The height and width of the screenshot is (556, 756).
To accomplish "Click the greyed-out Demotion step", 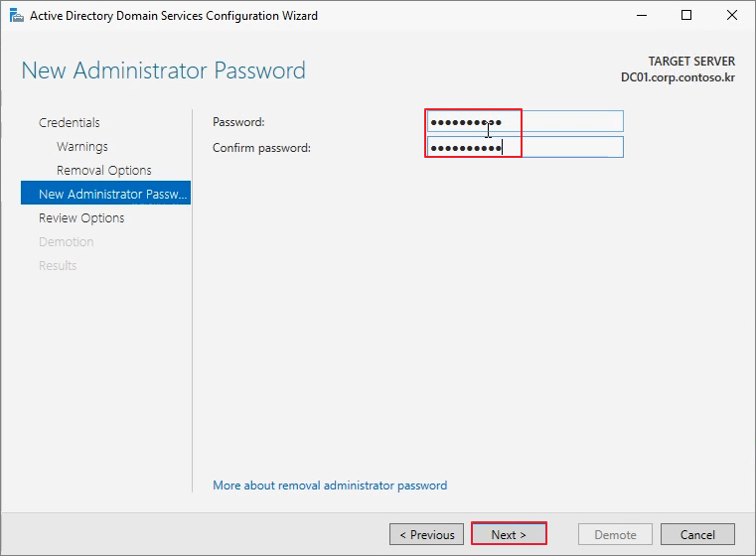I will point(66,242).
